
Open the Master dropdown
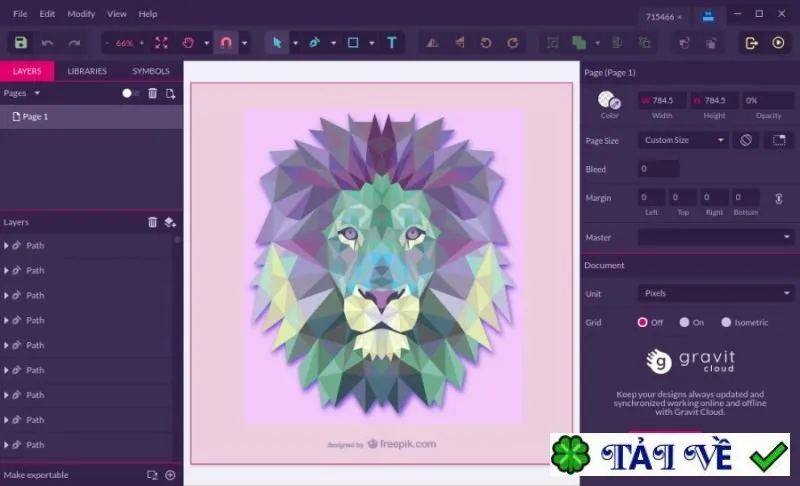(x=715, y=237)
